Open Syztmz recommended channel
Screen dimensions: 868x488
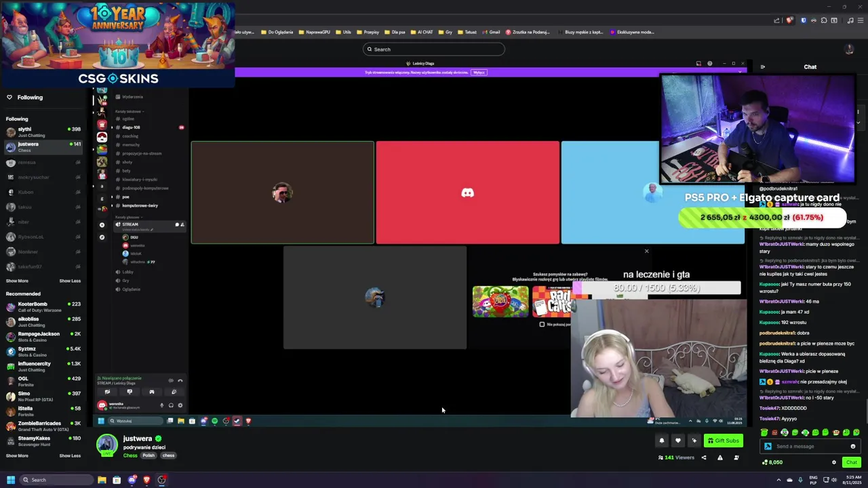tap(43, 351)
